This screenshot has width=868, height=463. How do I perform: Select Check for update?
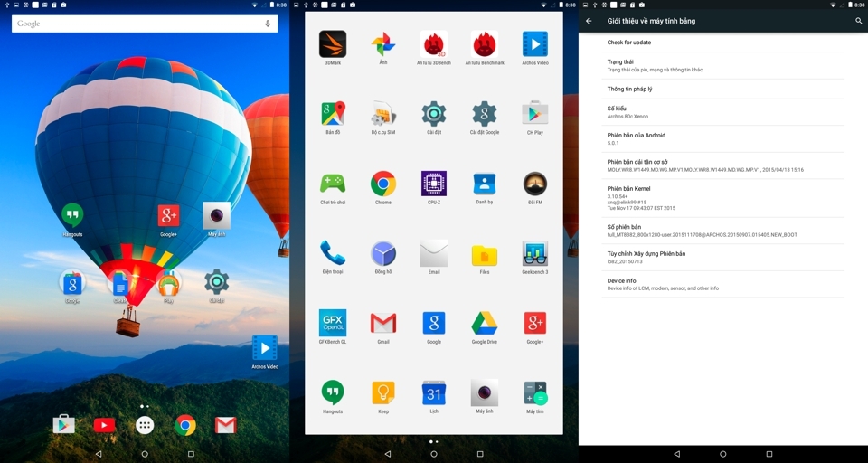[723, 43]
